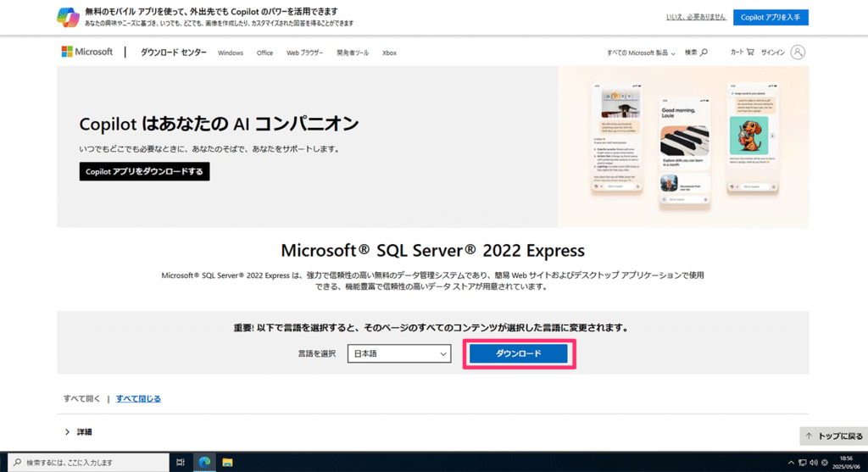This screenshot has width=868, height=472.
Task: Click the Microsoft SQL Server 2022 Express heading
Action: point(433,251)
